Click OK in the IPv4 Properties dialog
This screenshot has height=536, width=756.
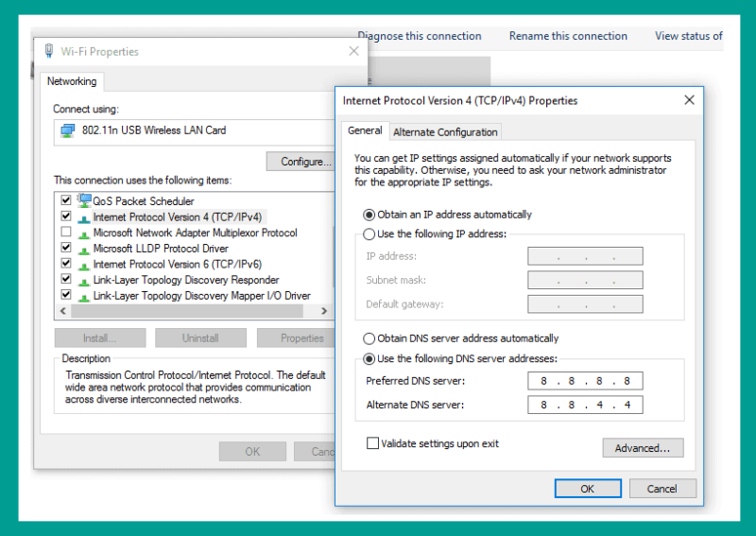(x=588, y=489)
